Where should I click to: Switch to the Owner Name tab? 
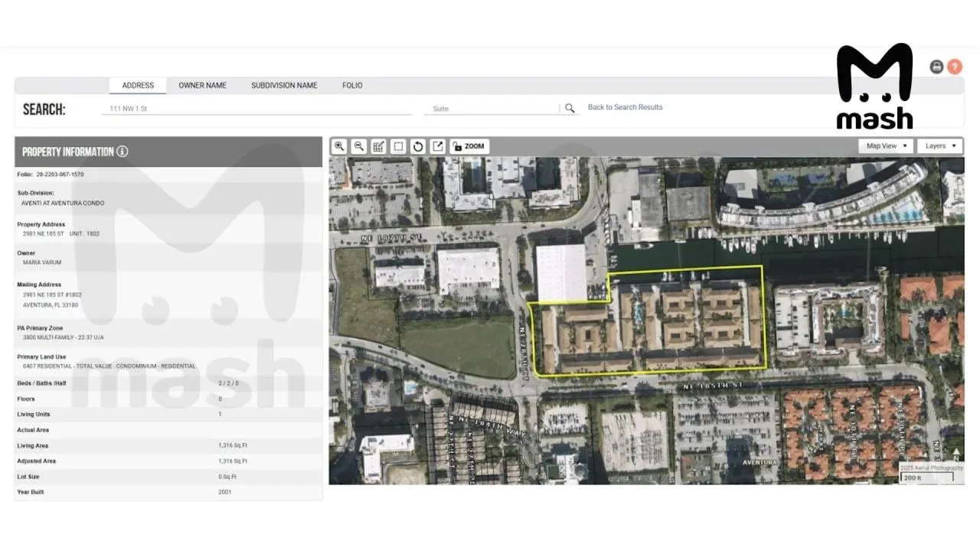[x=202, y=86]
